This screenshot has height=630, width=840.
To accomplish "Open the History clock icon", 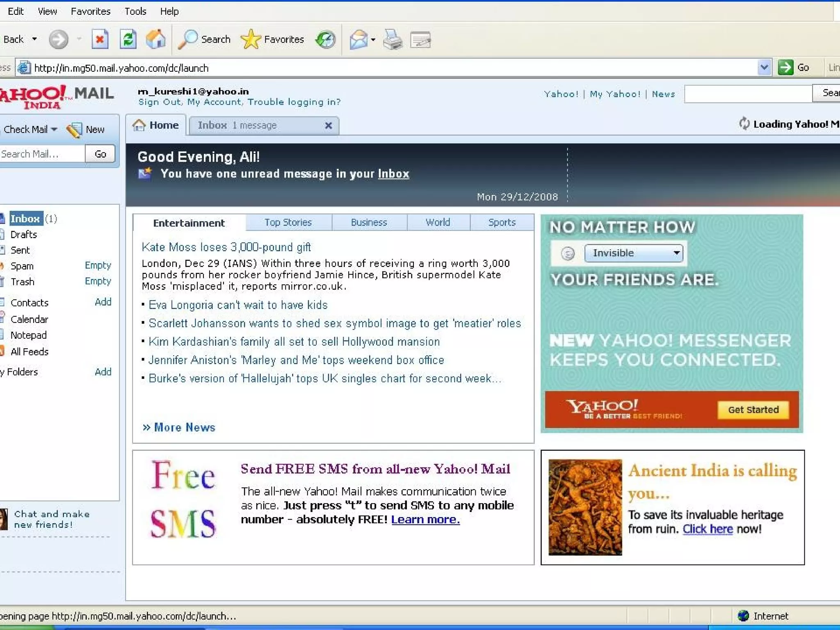I will 326,40.
